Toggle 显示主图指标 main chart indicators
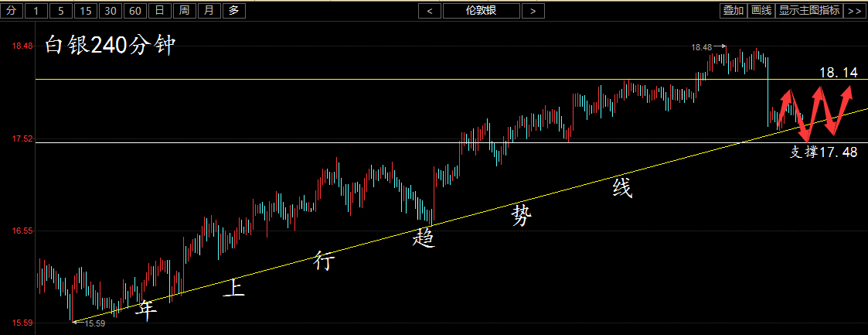This screenshot has width=868, height=335. [808, 10]
